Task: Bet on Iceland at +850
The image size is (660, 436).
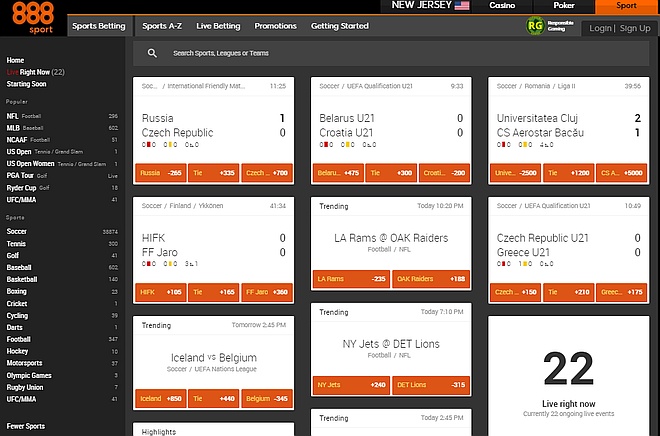Action: click(x=161, y=399)
